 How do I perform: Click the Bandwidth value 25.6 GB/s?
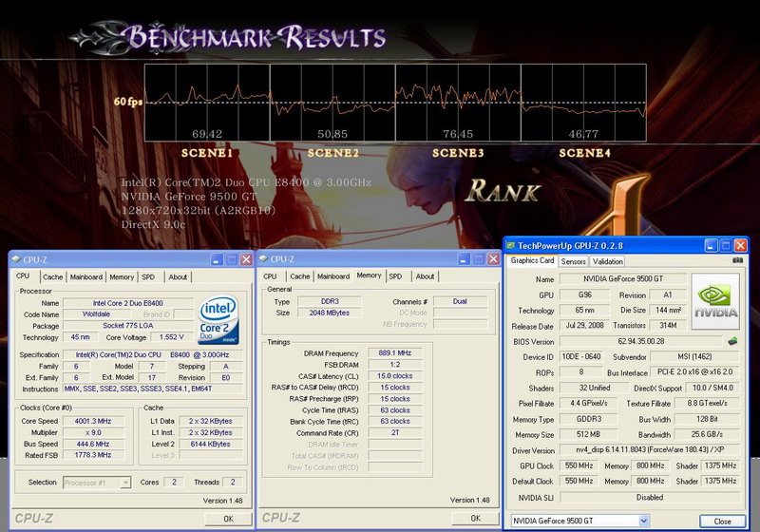click(707, 434)
